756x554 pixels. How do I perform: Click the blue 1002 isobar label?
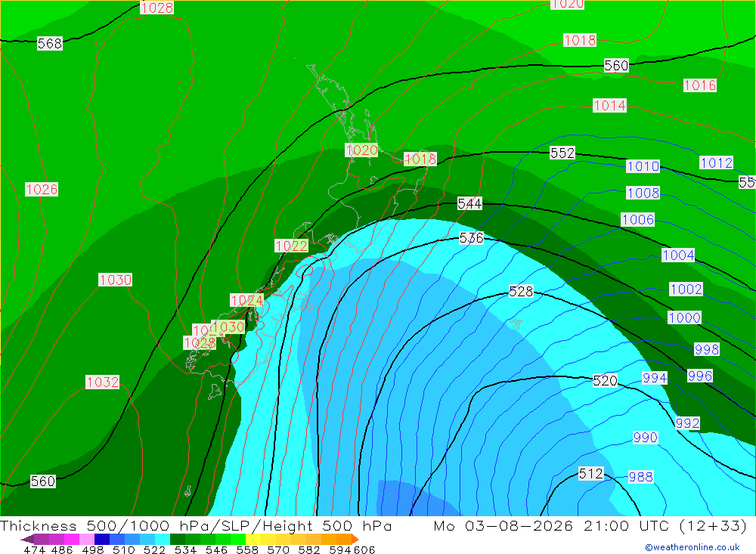click(x=686, y=289)
